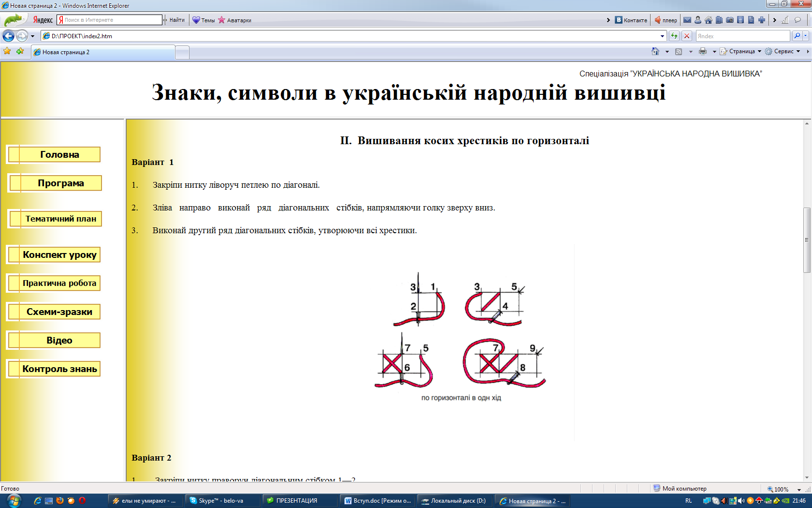Refresh the page with green arrows
Viewport: 812px width, 508px height.
click(674, 36)
